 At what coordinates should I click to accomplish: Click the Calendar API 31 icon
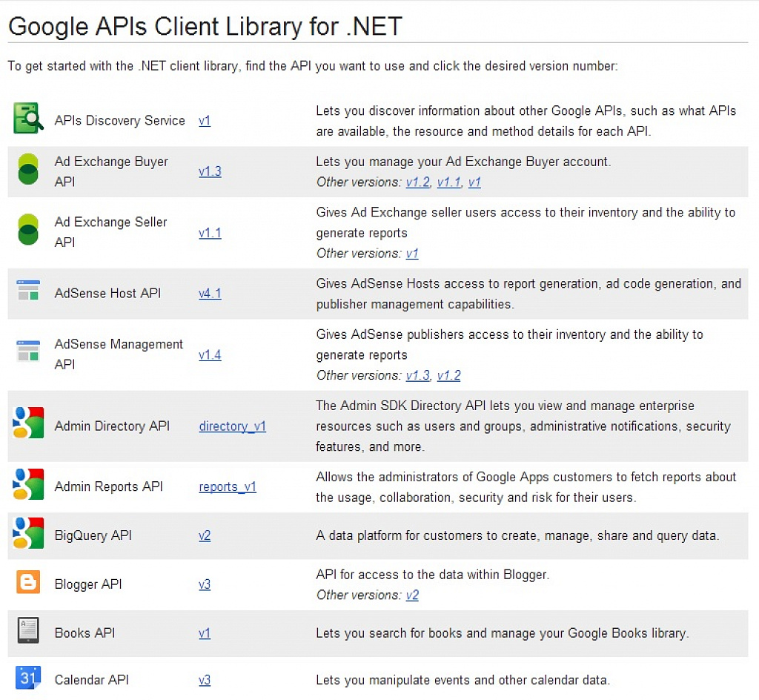[28, 677]
